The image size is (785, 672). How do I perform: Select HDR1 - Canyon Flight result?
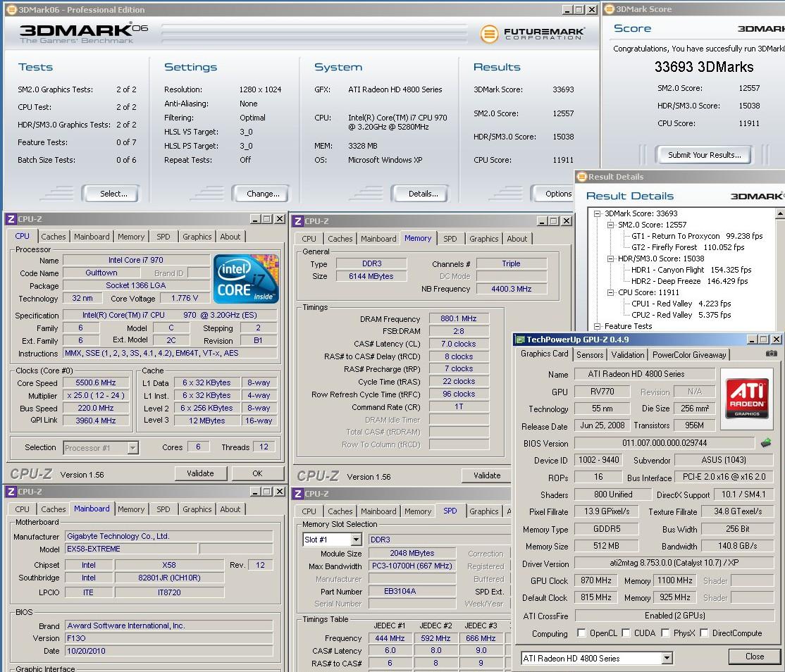[x=691, y=270]
